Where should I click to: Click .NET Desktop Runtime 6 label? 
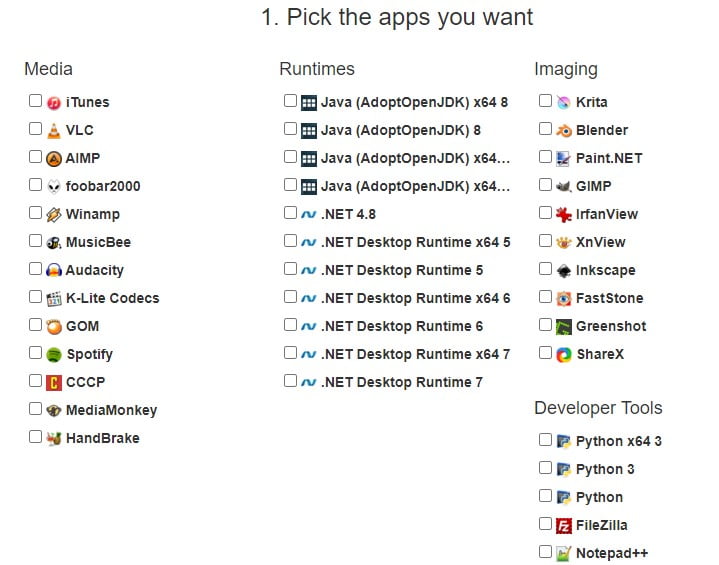[402, 326]
